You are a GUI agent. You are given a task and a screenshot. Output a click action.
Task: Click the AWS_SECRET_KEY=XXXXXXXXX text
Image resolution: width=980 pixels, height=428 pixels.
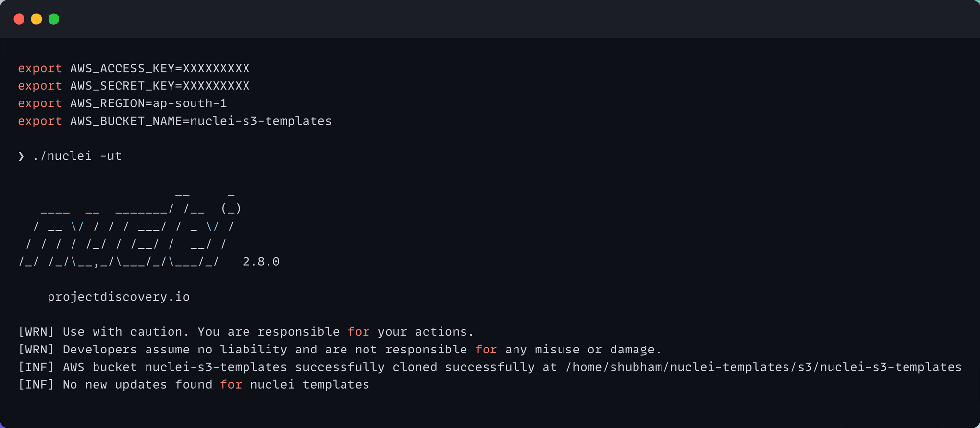[x=160, y=86]
